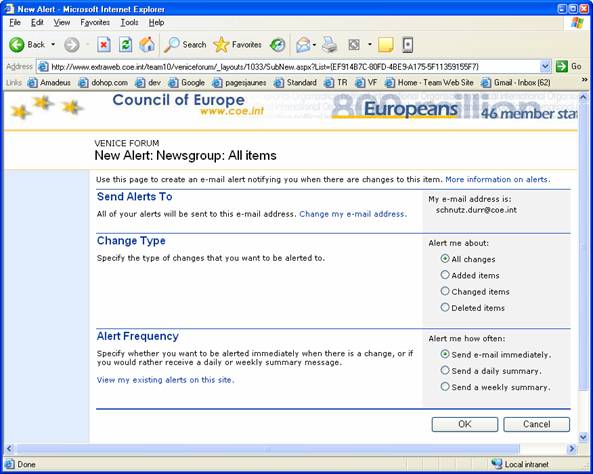This screenshot has height=474, width=593.
Task: Click the Mail envelope icon
Action: (303, 45)
